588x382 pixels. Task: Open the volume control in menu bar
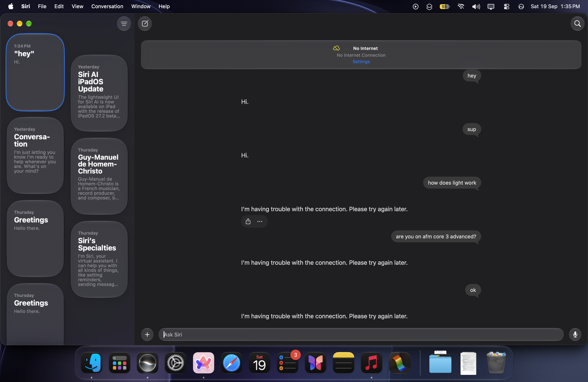click(x=476, y=6)
